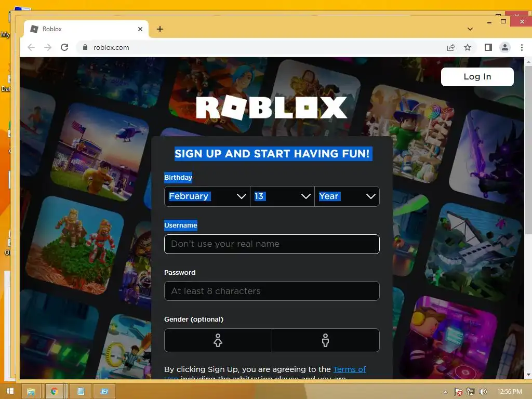This screenshot has height=399, width=532.
Task: Open the Terms of Use link
Action: tap(350, 369)
